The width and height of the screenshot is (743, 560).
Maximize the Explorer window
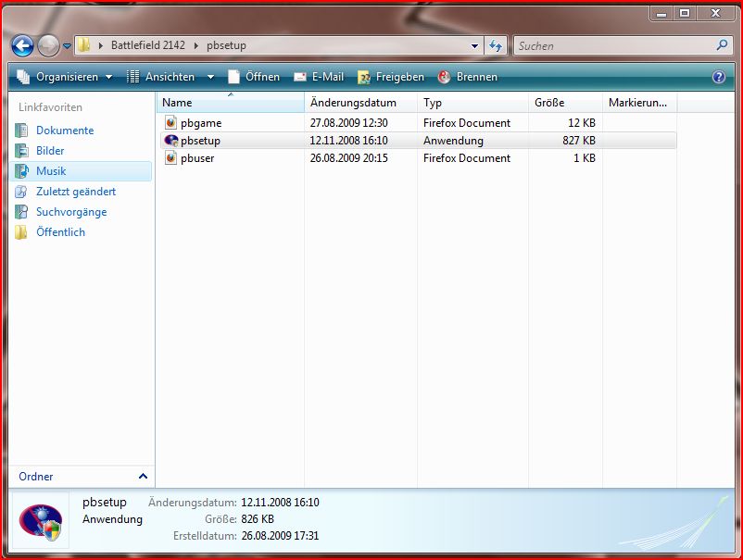pos(685,14)
